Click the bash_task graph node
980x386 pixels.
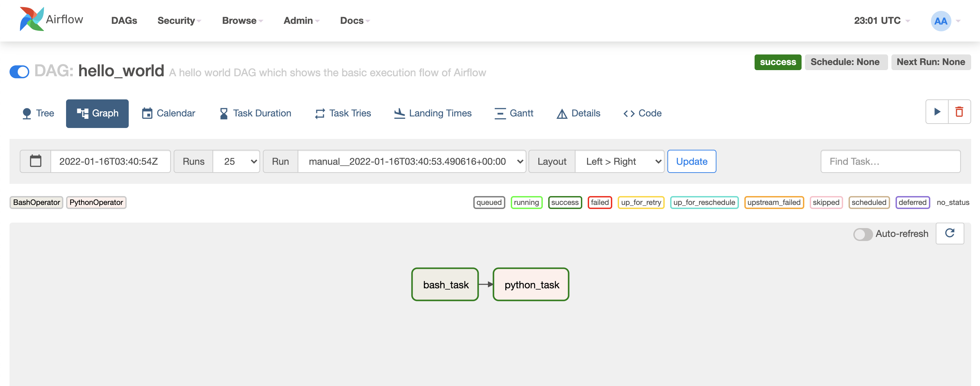tap(445, 285)
